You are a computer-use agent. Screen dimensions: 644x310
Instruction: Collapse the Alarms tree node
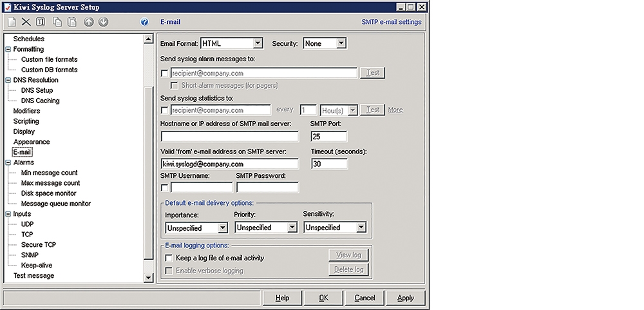point(8,163)
